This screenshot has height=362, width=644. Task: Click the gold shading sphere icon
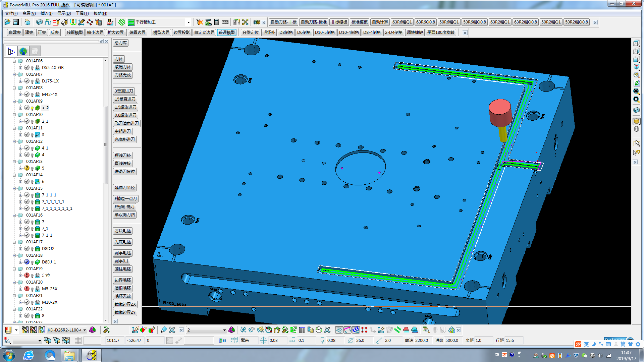pos(636,121)
